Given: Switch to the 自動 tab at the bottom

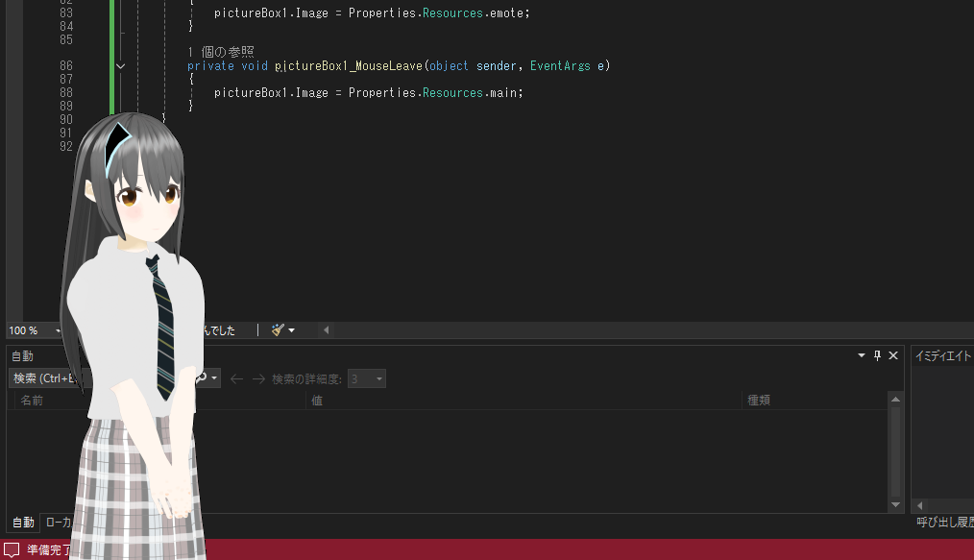Looking at the screenshot, I should 22,523.
